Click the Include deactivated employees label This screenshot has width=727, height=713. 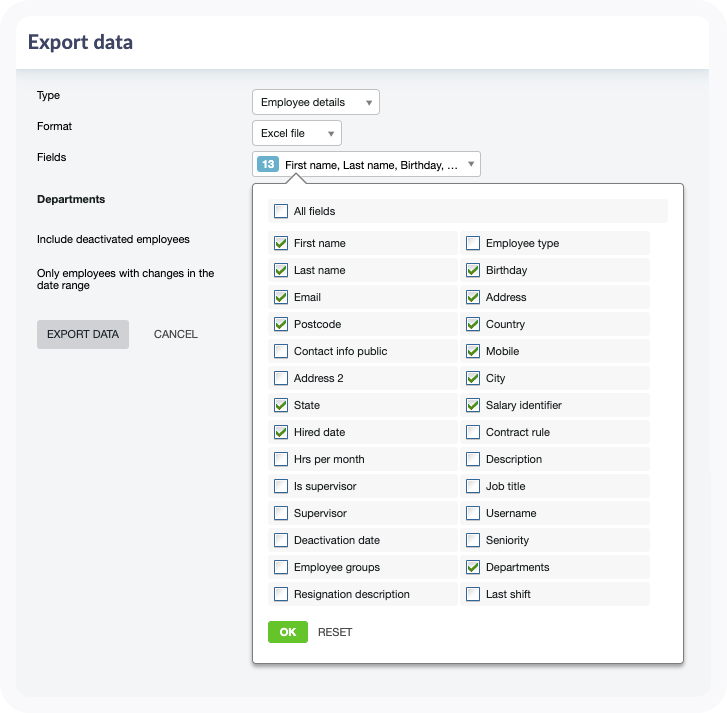[113, 239]
